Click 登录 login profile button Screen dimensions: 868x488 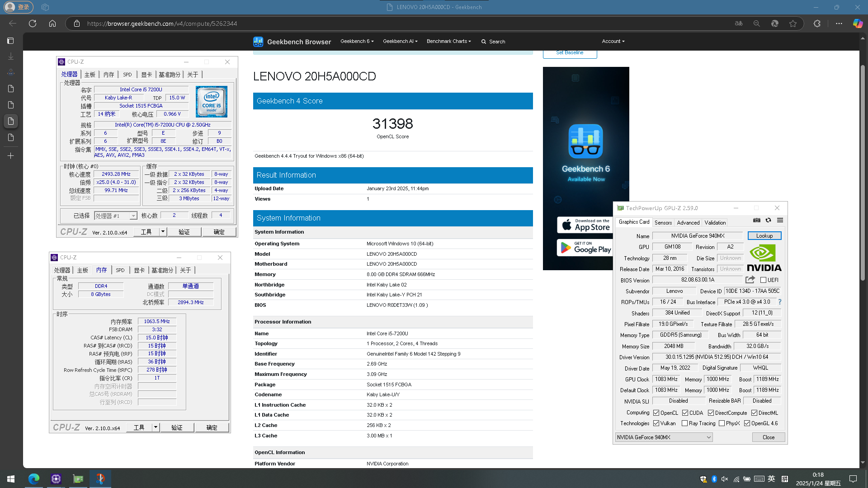[x=18, y=7]
